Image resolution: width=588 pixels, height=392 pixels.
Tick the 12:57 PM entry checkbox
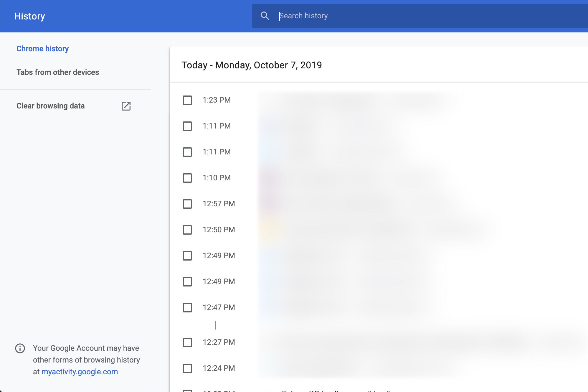point(187,204)
